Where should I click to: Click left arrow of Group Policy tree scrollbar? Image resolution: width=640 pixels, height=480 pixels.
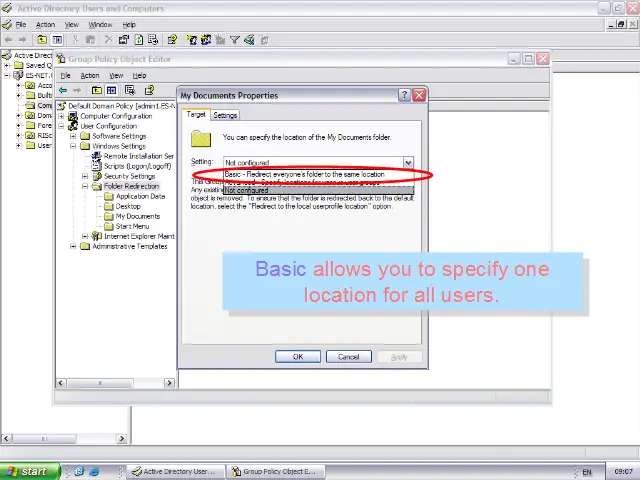coord(61,383)
